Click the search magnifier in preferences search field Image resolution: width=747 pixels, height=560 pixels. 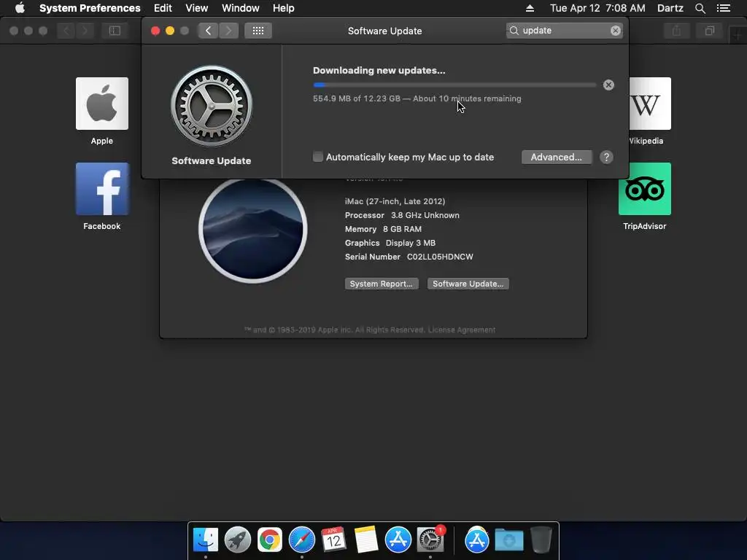coord(514,31)
